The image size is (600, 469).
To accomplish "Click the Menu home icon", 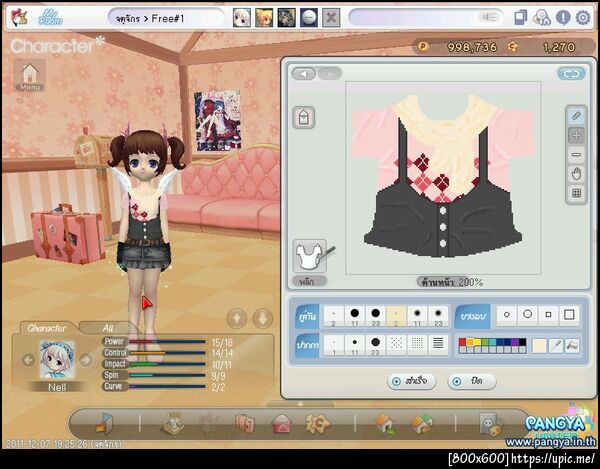I will point(30,76).
